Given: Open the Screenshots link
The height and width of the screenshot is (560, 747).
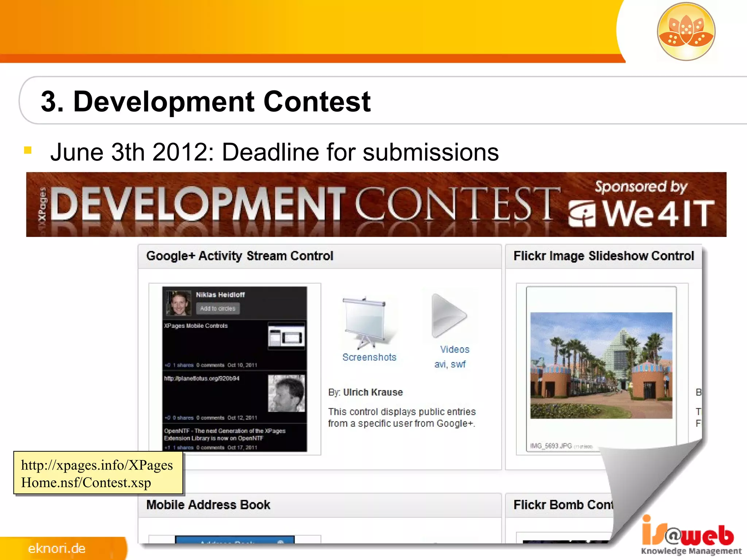Looking at the screenshot, I should point(369,357).
